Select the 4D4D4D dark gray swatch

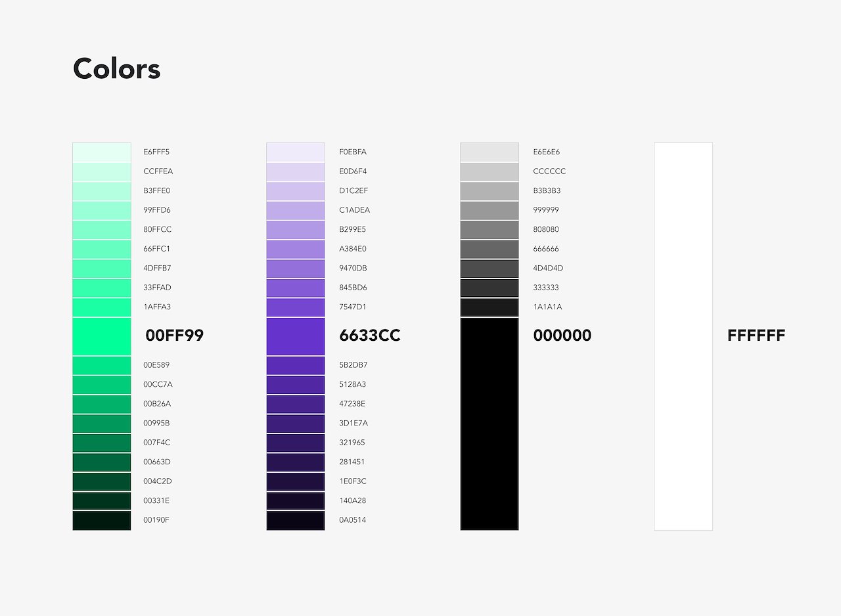click(x=489, y=269)
